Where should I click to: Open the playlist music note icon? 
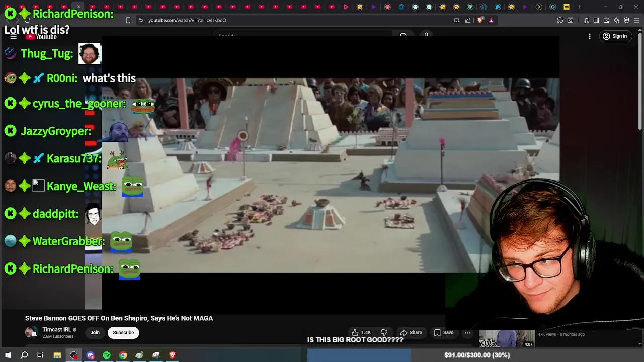pyautogui.click(x=586, y=20)
